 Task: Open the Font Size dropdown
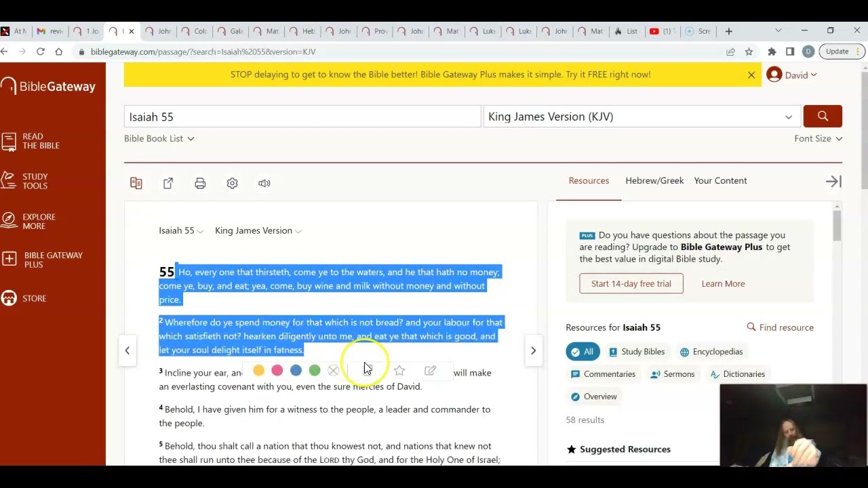(818, 138)
